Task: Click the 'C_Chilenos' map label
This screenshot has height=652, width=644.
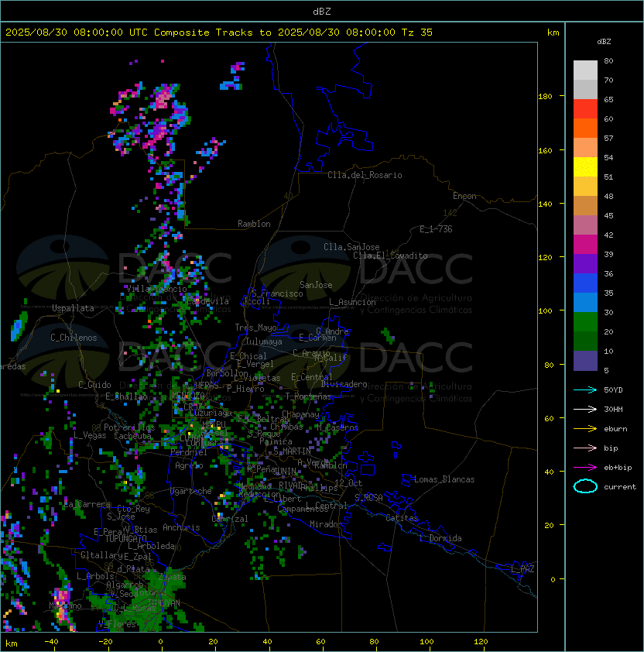Action: point(74,338)
